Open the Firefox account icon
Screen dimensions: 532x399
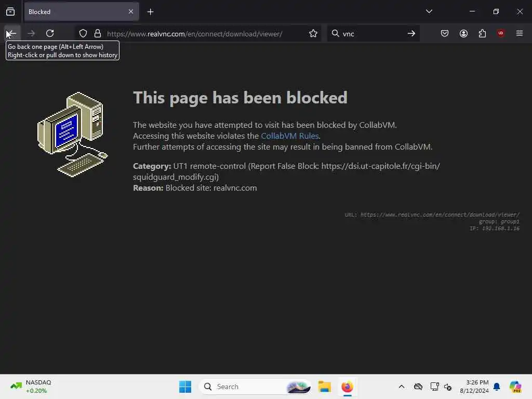click(463, 33)
